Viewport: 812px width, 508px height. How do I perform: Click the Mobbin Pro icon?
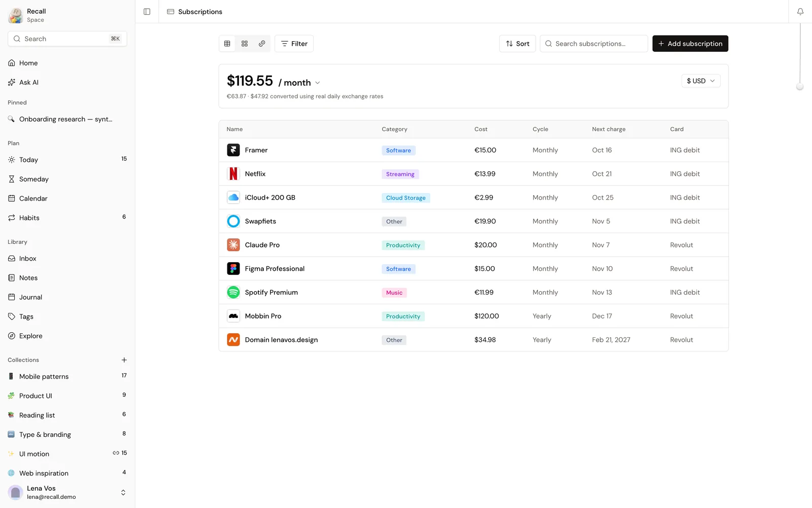click(233, 316)
